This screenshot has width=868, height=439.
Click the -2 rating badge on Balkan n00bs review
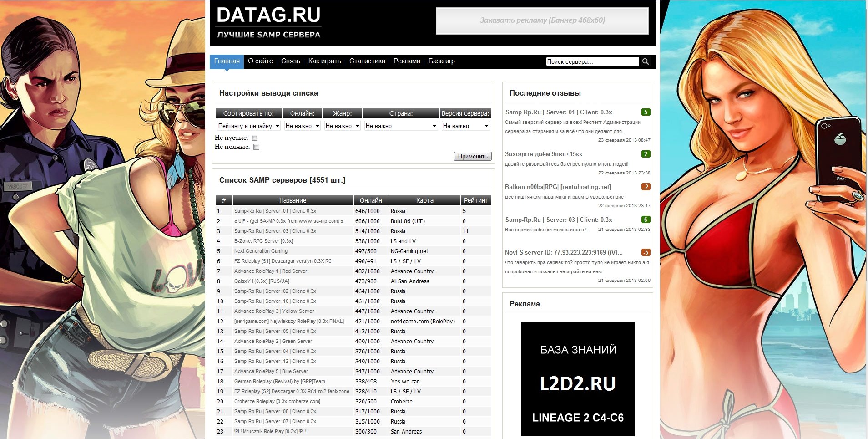(x=646, y=187)
